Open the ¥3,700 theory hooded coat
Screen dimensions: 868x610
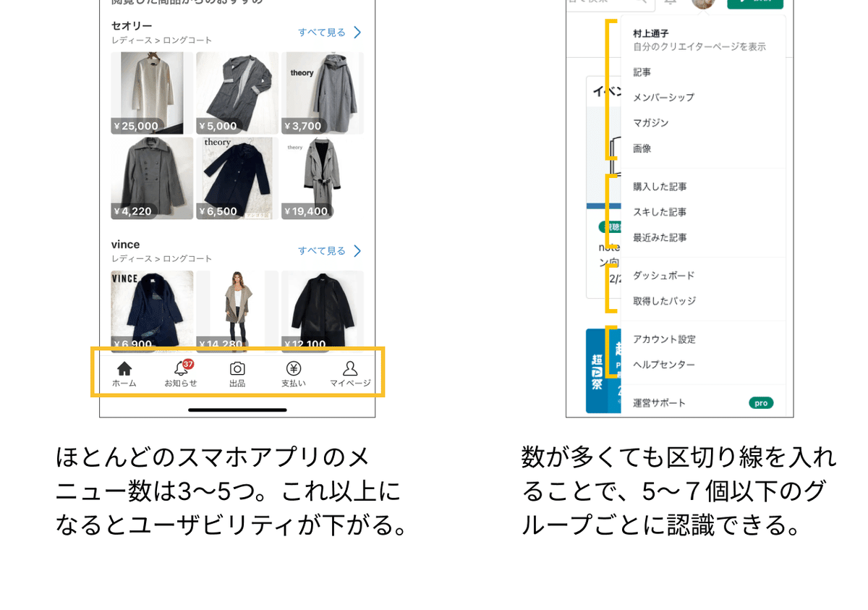[x=323, y=93]
